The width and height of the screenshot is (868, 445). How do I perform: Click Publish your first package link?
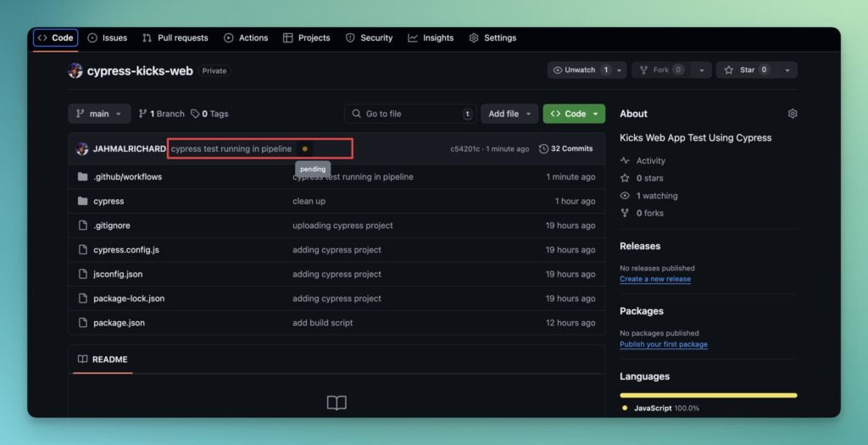click(664, 344)
